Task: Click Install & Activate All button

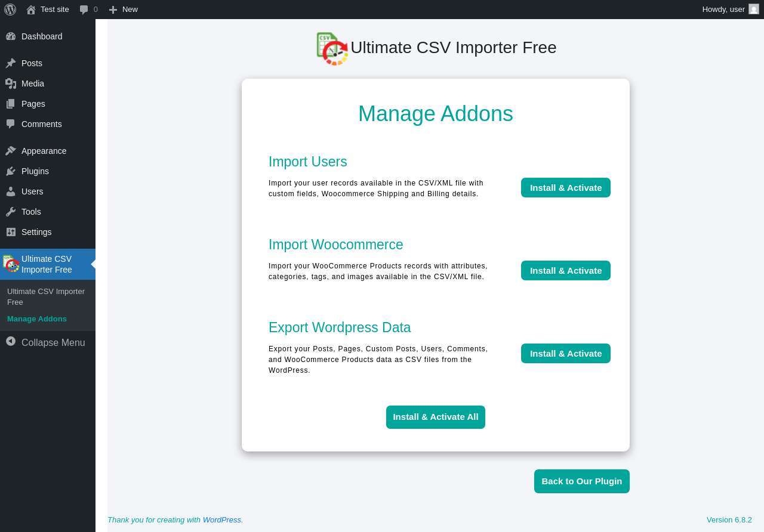Action: point(436,417)
